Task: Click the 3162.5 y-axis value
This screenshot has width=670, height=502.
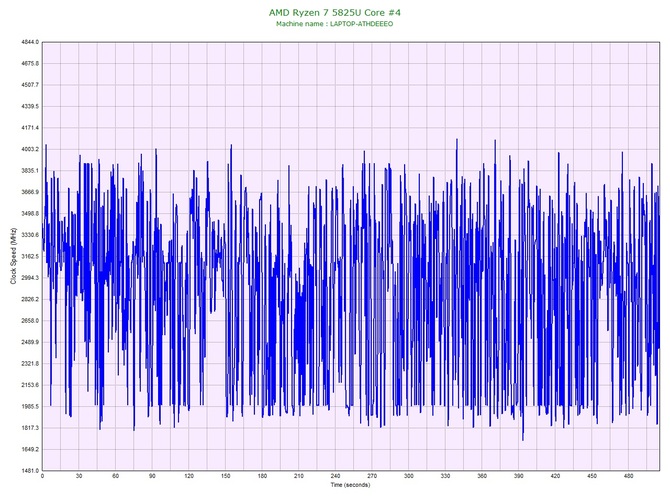Action: coord(30,257)
